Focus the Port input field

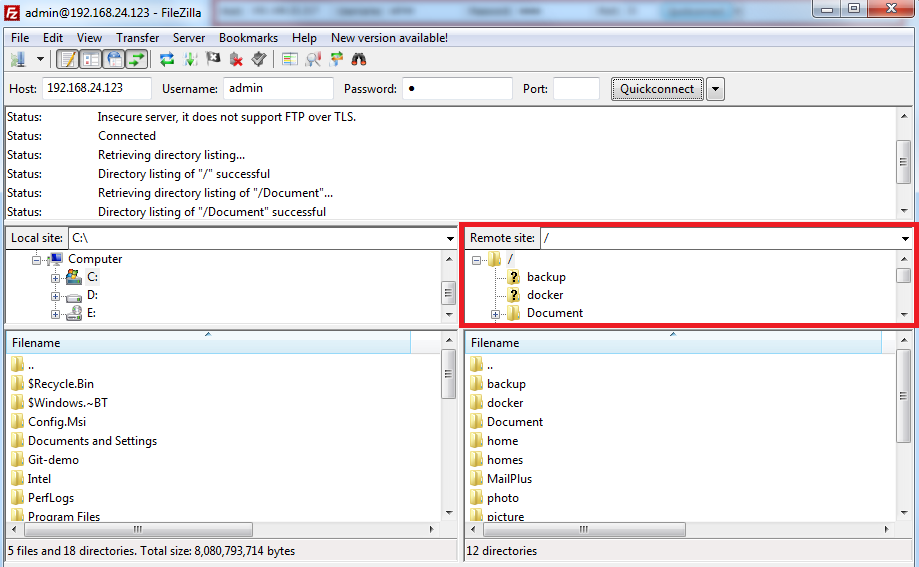click(x=576, y=89)
